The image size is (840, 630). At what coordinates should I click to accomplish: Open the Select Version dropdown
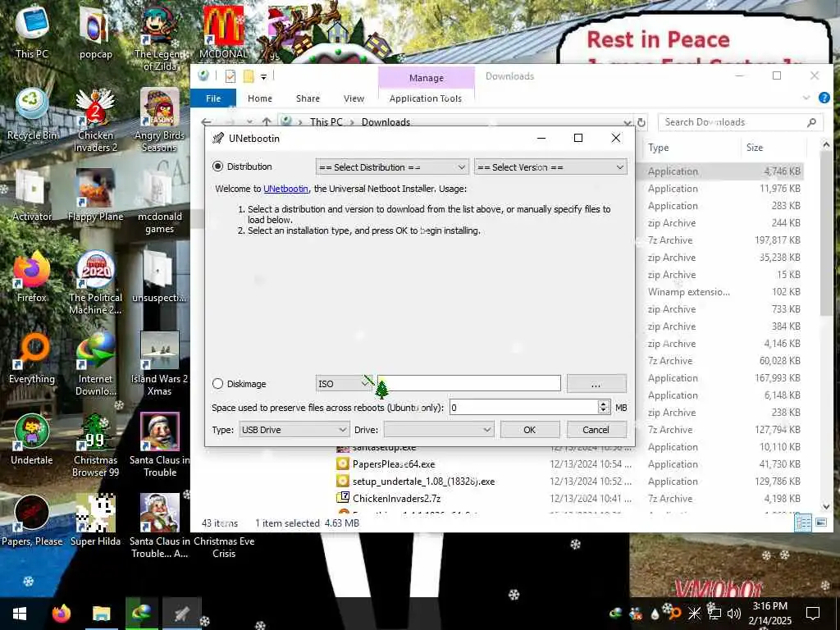click(550, 167)
